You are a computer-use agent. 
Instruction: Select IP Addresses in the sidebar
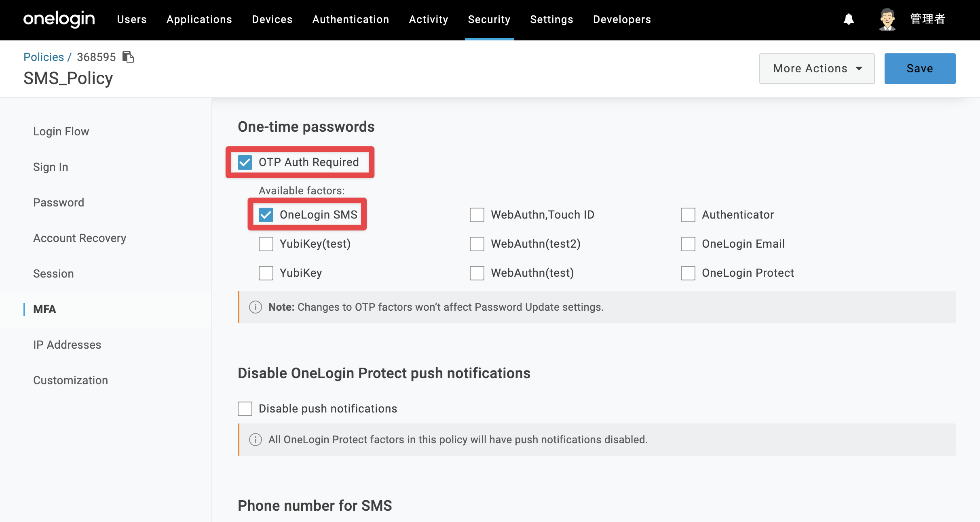tap(67, 345)
